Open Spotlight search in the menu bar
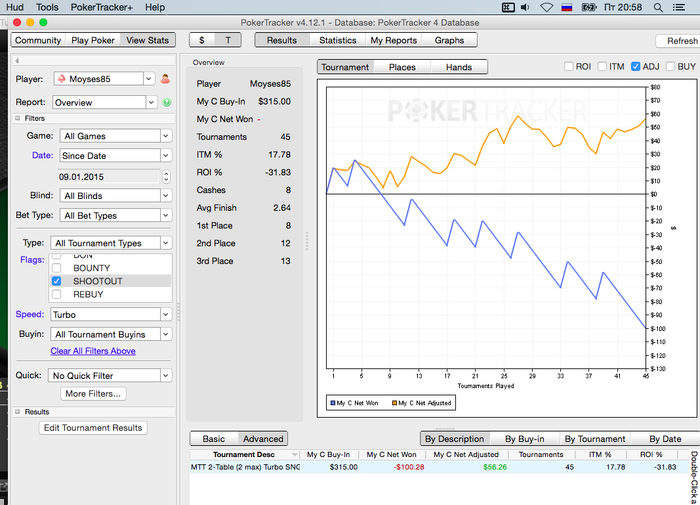 658,7
